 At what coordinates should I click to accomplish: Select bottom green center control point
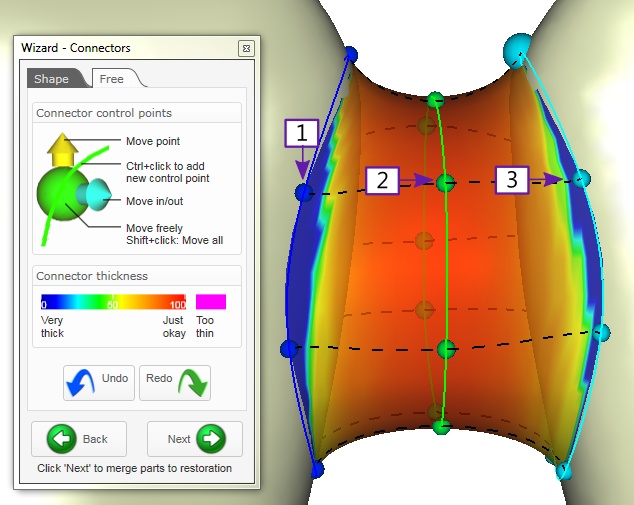441,427
